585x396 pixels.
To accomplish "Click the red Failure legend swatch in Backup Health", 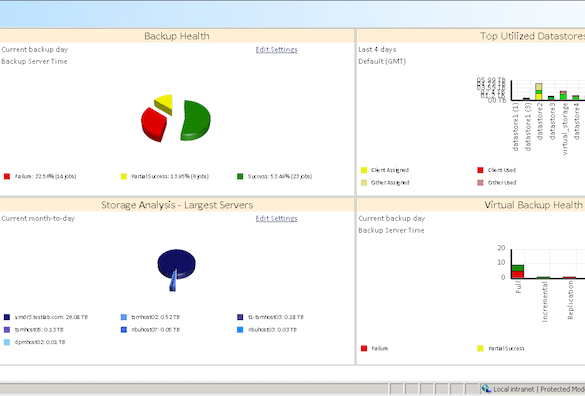I will tap(7, 176).
